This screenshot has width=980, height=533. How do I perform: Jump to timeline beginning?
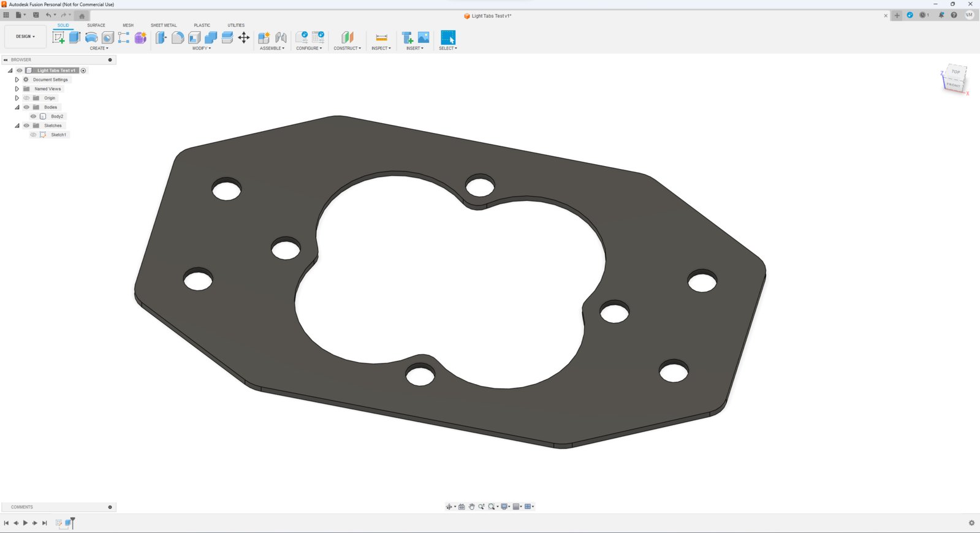tap(6, 523)
